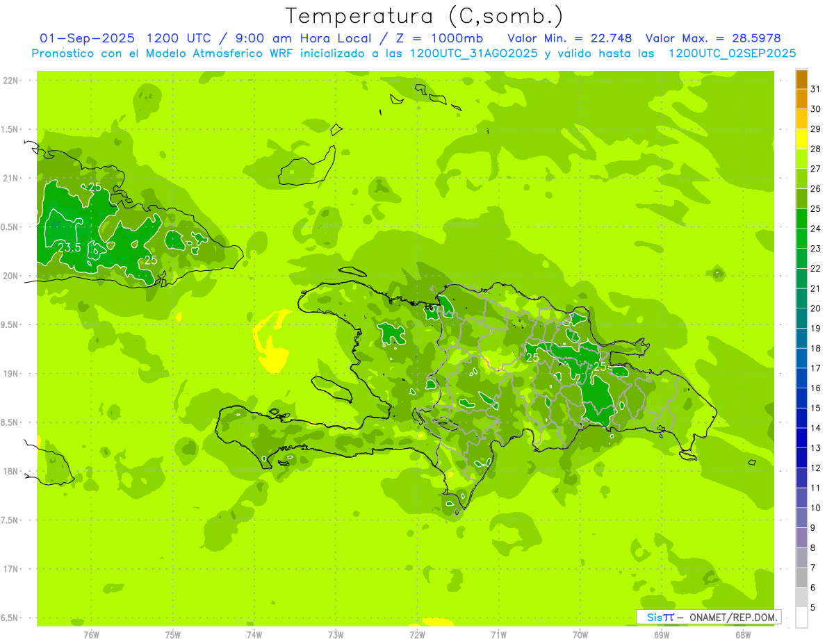Click the "22N" latitude axis label

(x=10, y=81)
